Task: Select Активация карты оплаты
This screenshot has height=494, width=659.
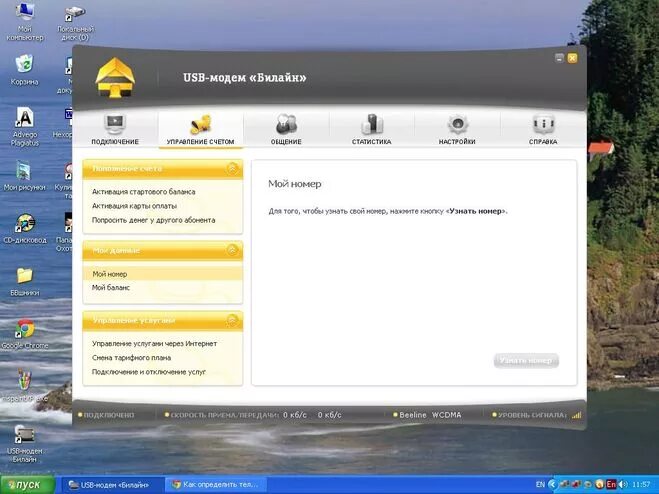Action: (x=134, y=206)
